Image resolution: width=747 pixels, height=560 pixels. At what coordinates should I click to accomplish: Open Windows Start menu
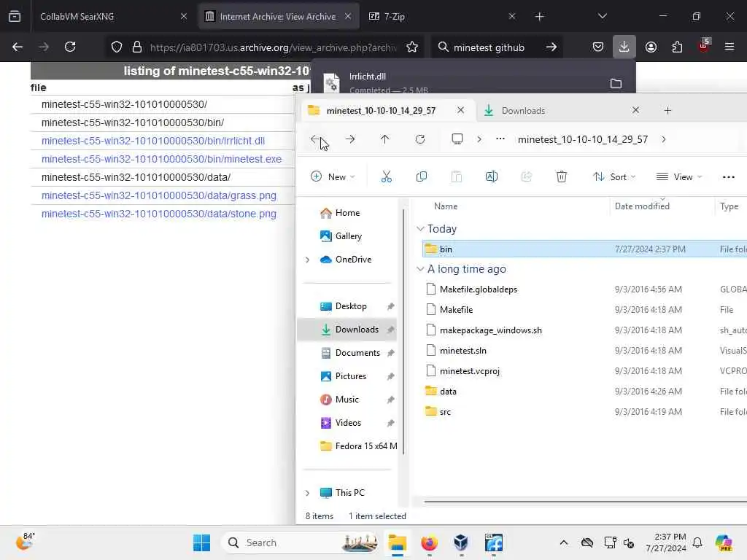pos(201,542)
